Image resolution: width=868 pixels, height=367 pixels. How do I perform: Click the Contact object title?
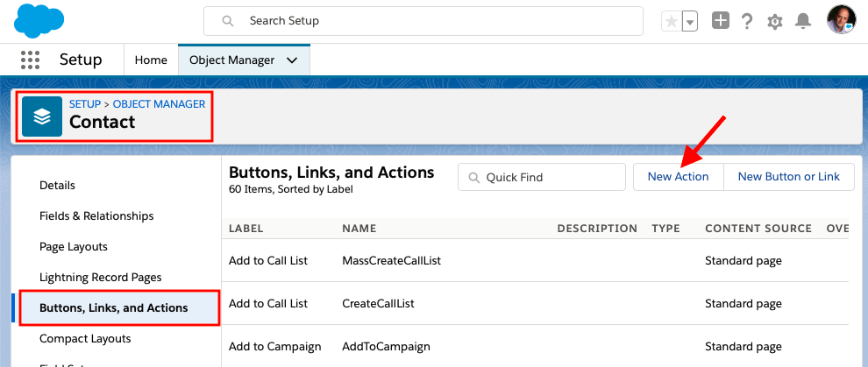click(x=102, y=122)
